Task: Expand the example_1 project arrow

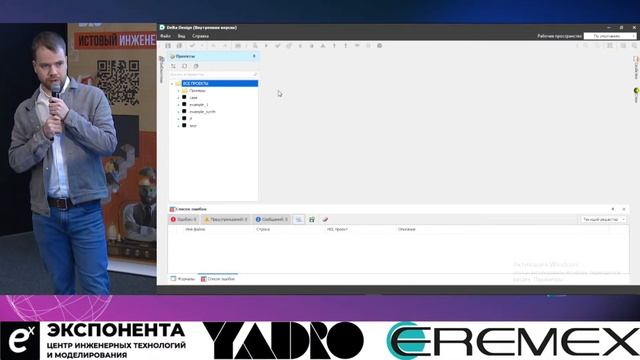Action: point(178,104)
